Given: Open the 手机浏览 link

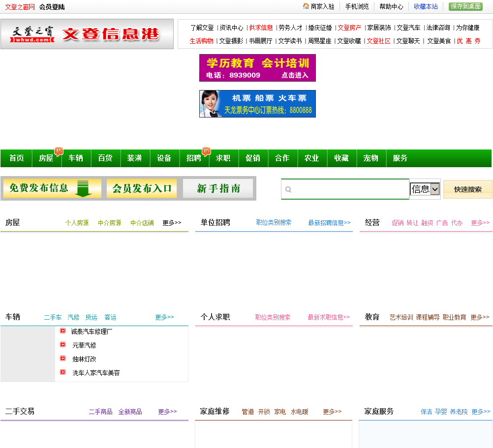Looking at the screenshot, I should tap(357, 6).
